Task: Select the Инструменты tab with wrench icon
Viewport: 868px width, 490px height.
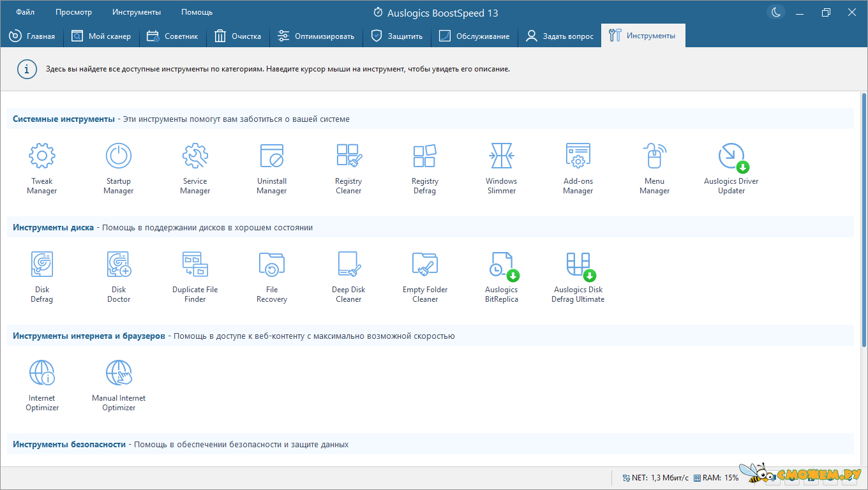Action: 643,36
